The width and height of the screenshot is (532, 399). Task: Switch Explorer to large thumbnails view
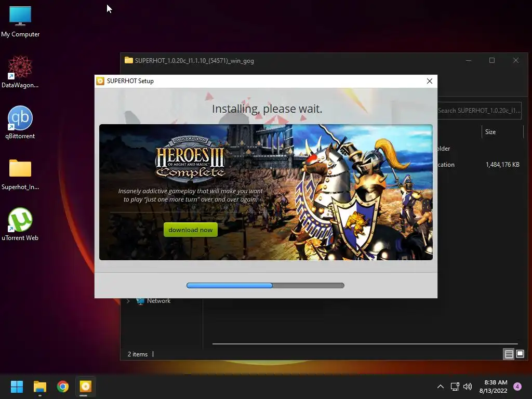point(520,354)
